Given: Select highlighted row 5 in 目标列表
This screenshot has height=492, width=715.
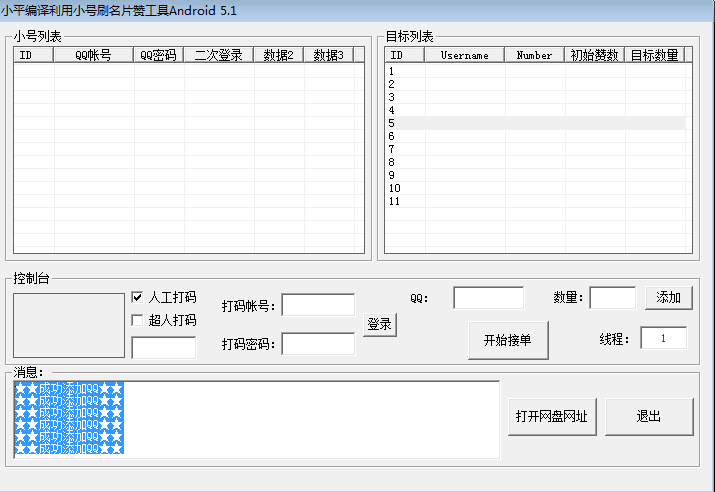Looking at the screenshot, I should [x=535, y=123].
